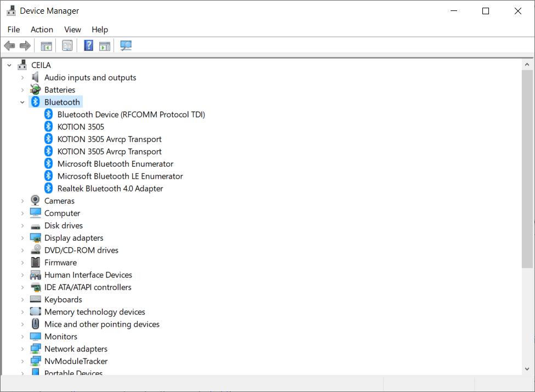Expand the Batteries category
The height and width of the screenshot is (392, 535).
[x=22, y=90]
